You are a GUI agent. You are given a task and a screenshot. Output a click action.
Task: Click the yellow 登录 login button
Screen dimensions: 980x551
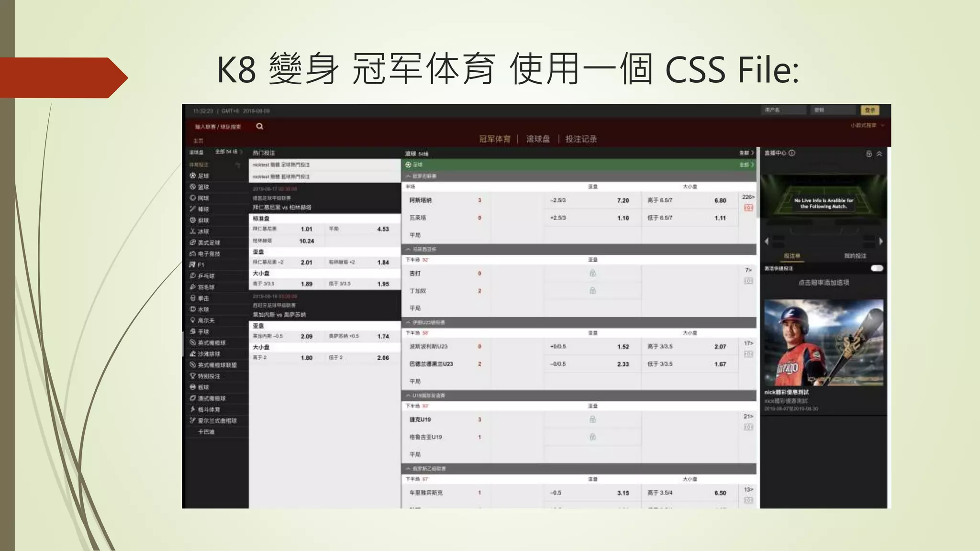click(869, 110)
